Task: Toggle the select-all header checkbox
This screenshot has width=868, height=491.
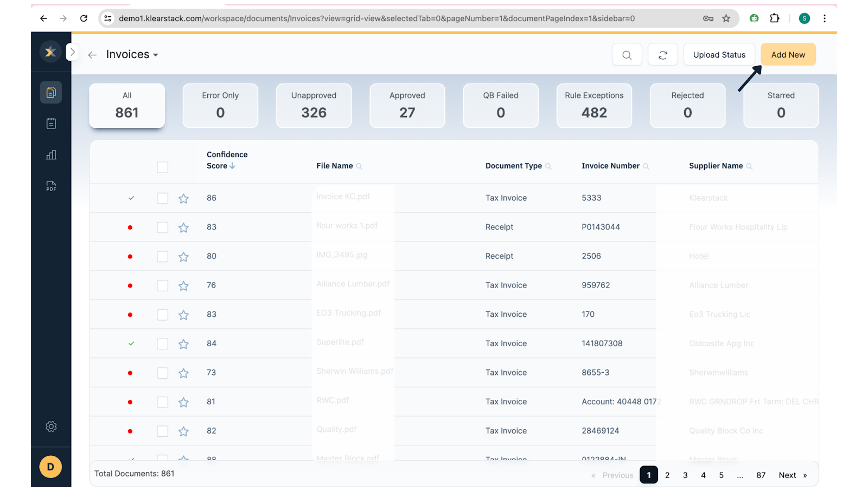Action: pyautogui.click(x=162, y=167)
